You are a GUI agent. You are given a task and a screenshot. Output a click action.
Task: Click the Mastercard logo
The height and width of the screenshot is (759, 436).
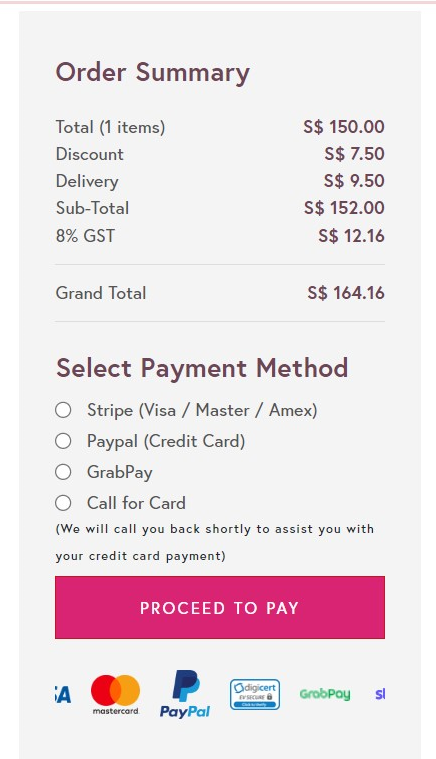click(x=116, y=694)
